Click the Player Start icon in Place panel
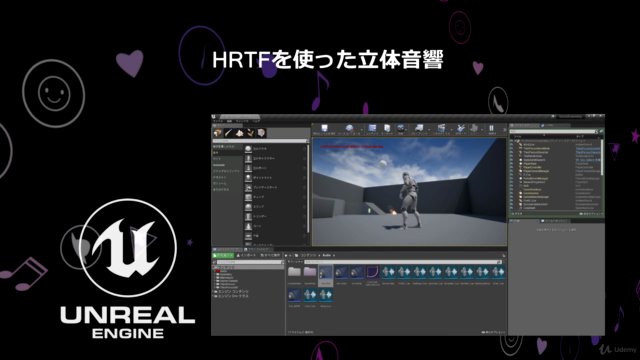This screenshot has width=640, height=360. coord(248,188)
